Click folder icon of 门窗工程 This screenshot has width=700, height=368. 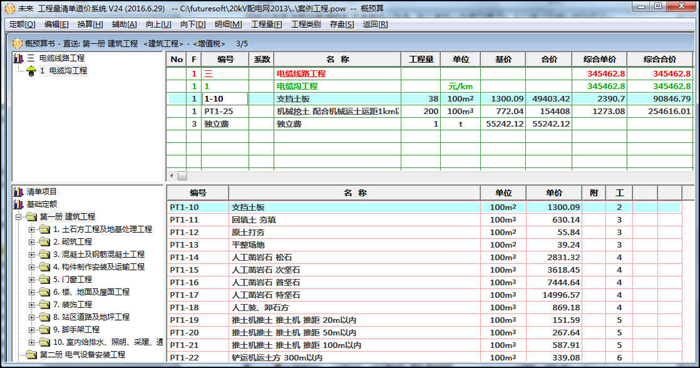pos(44,279)
